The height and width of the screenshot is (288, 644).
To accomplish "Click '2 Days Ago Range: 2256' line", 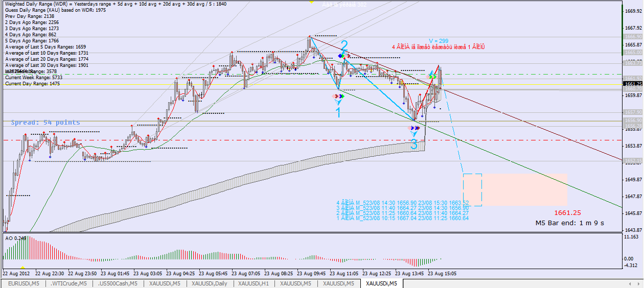I will [x=32, y=22].
